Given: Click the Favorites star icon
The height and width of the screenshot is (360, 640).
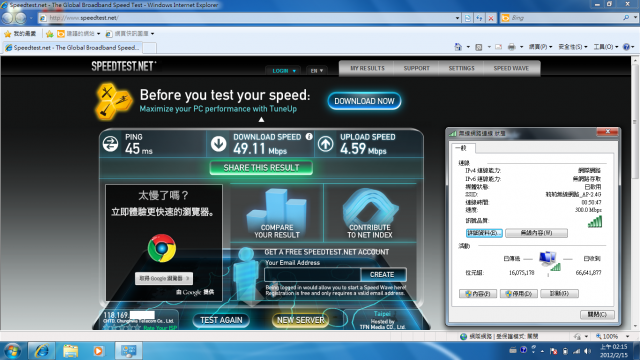Looking at the screenshot, I should (x=7, y=33).
